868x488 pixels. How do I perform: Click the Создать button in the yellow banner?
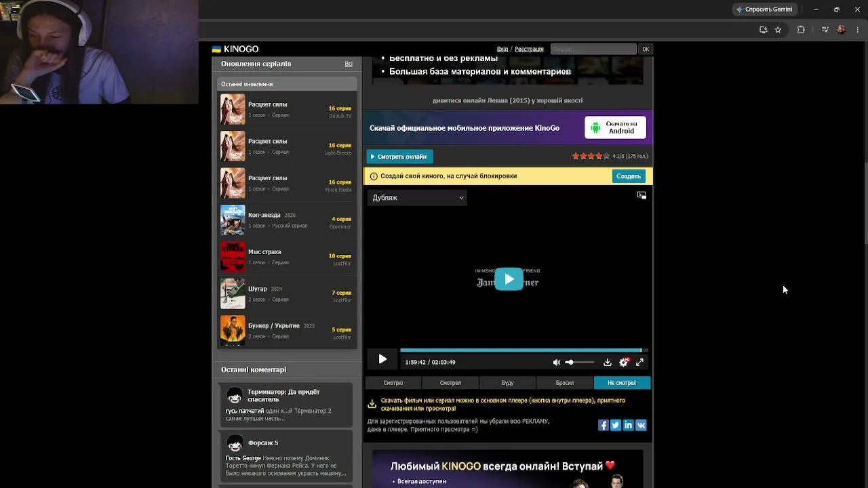pos(629,176)
